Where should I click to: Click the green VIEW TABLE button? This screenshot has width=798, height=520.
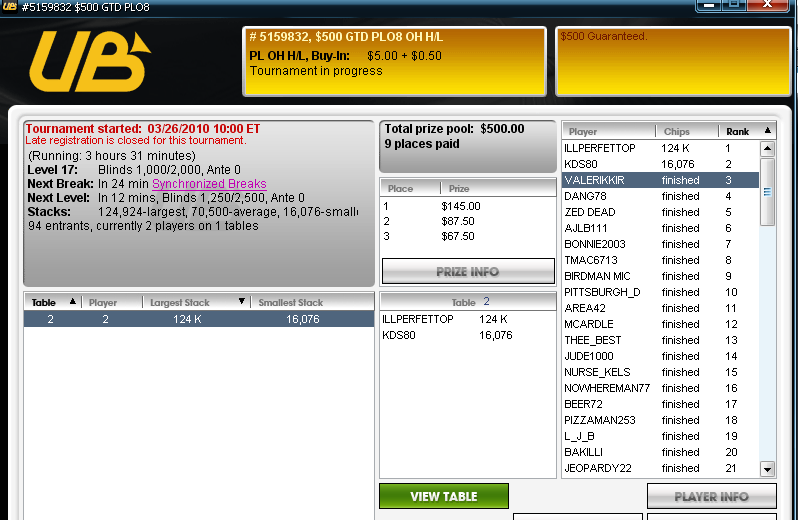point(444,496)
